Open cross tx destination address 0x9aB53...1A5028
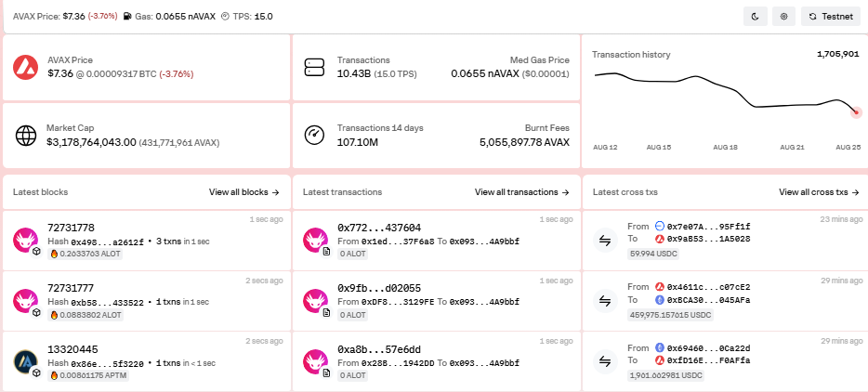The height and width of the screenshot is (392, 868). 708,239
